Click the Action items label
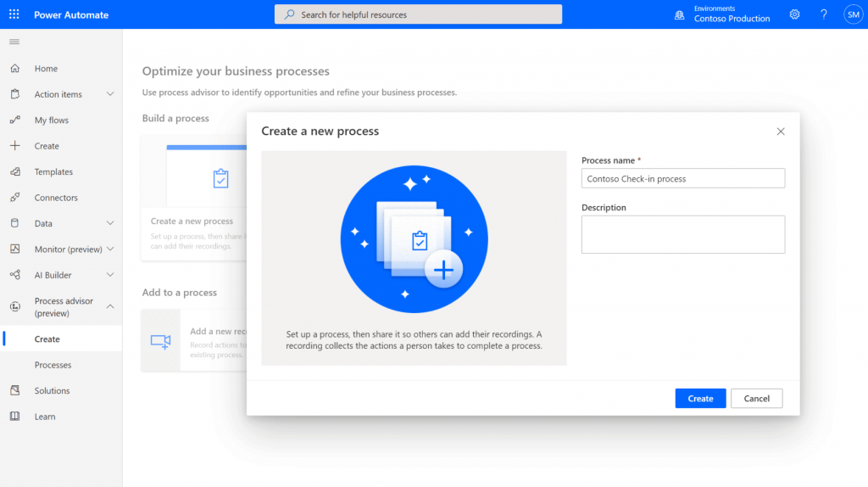 [x=58, y=94]
